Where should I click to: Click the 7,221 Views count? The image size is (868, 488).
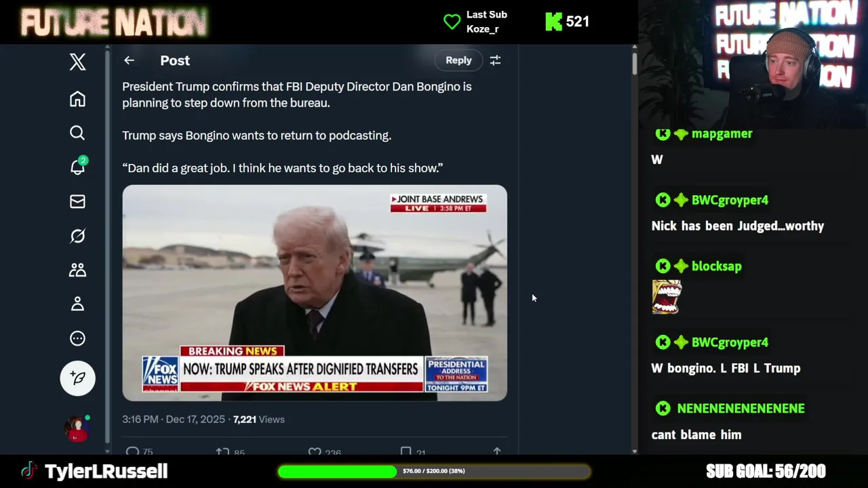[259, 420]
